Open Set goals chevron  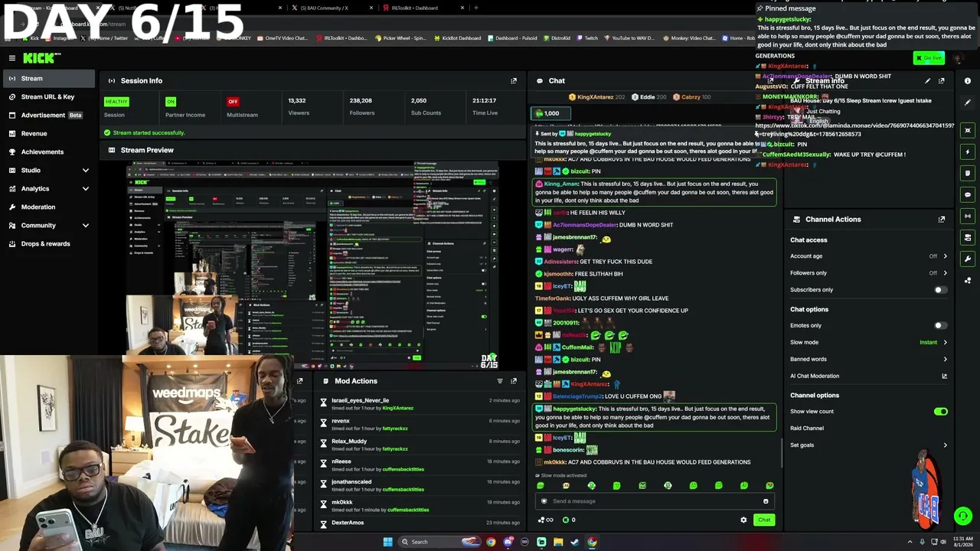pos(945,445)
